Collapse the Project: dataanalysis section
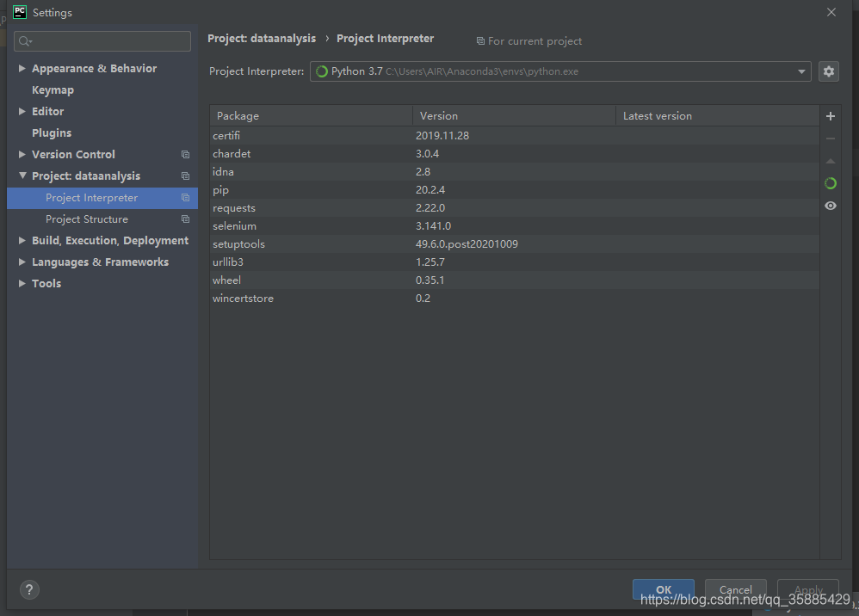This screenshot has height=616, width=859. point(22,176)
